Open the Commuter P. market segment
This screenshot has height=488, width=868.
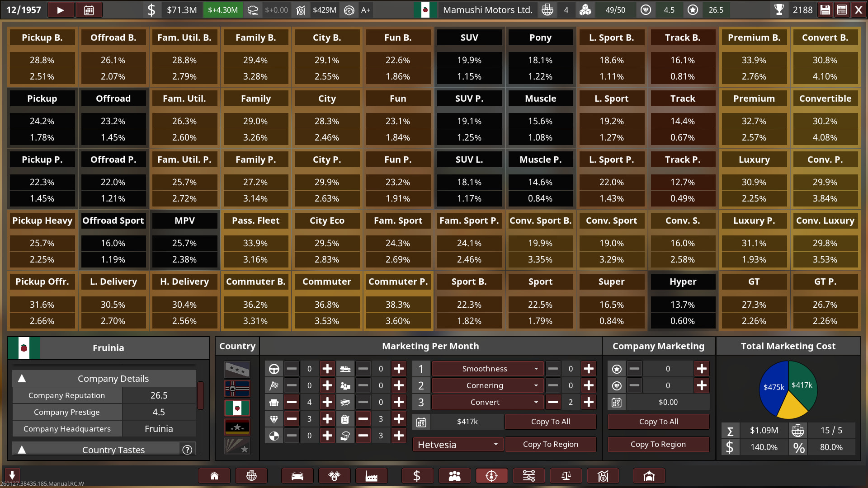tap(398, 282)
